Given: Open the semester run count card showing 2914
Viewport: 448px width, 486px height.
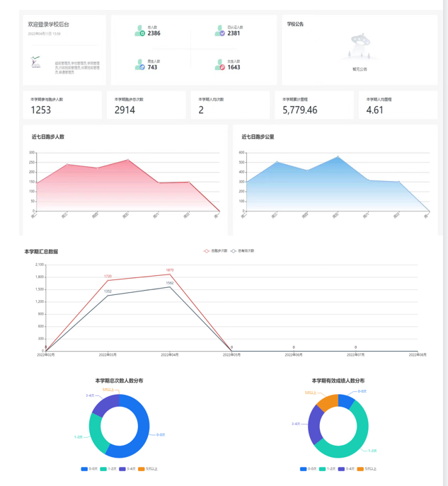Looking at the screenshot, I should [146, 105].
